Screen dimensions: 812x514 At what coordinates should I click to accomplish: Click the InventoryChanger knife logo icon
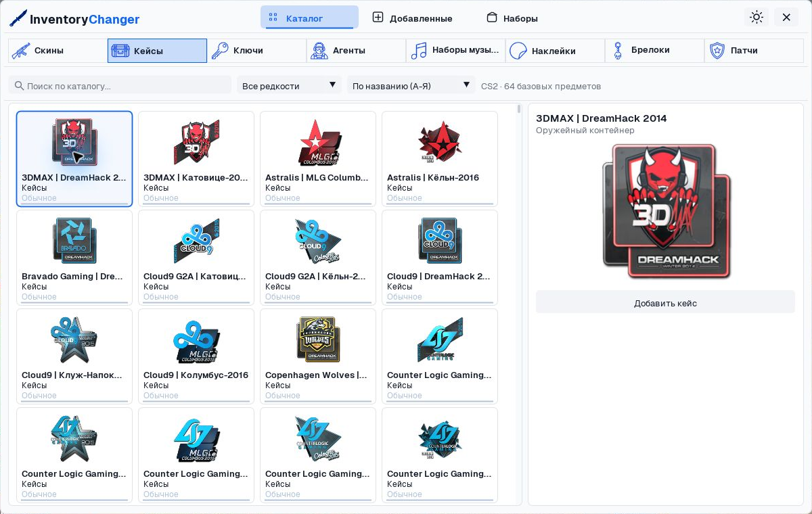(x=18, y=18)
